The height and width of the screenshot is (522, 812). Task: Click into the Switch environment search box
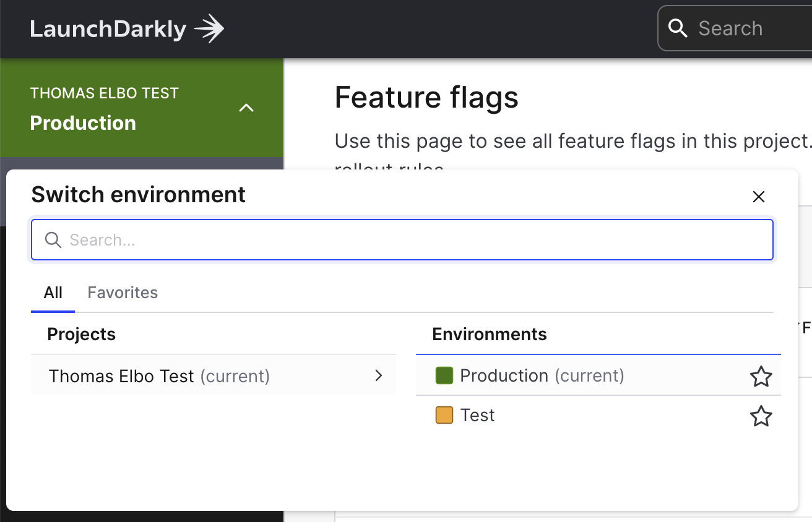pos(402,240)
